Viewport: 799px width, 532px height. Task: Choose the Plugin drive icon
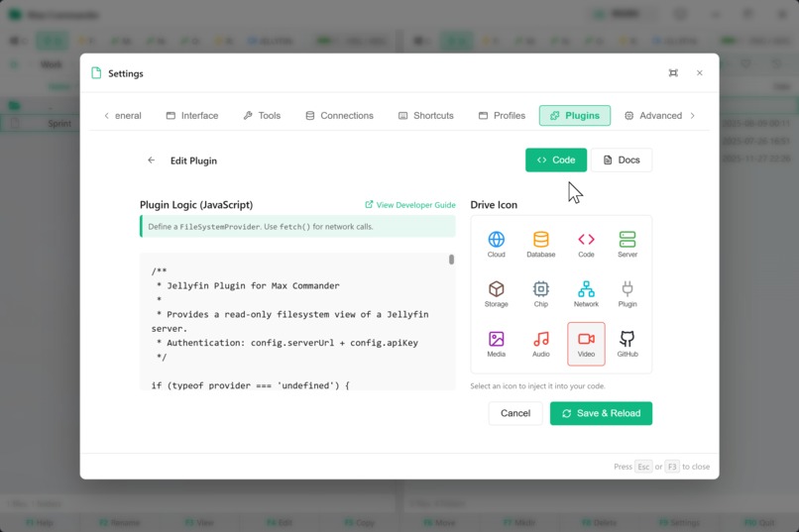pyautogui.click(x=628, y=294)
